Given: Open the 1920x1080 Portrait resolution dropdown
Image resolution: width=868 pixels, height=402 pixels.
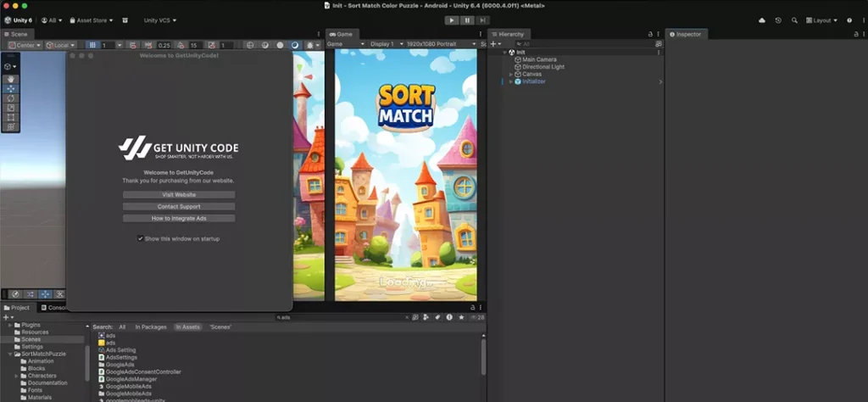Looking at the screenshot, I should (x=441, y=44).
